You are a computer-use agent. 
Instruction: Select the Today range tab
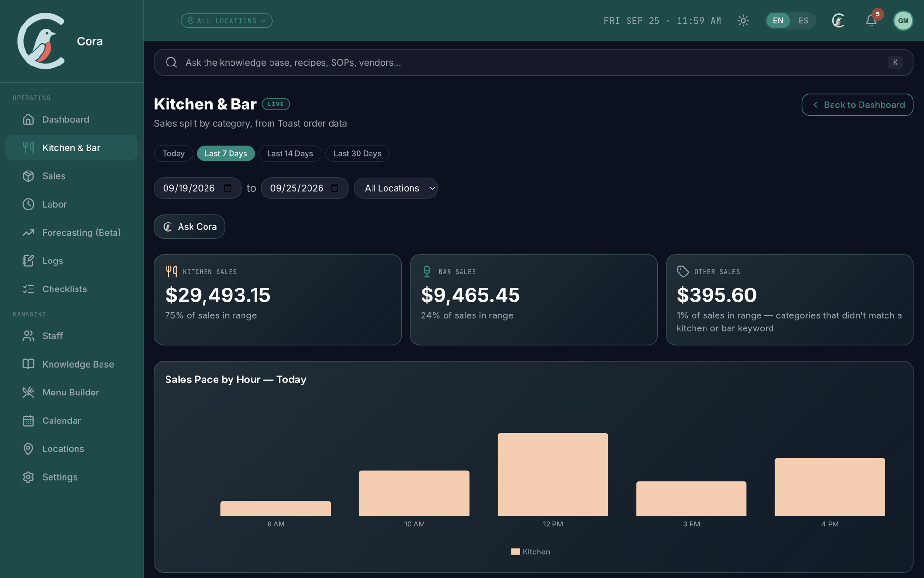(x=173, y=154)
